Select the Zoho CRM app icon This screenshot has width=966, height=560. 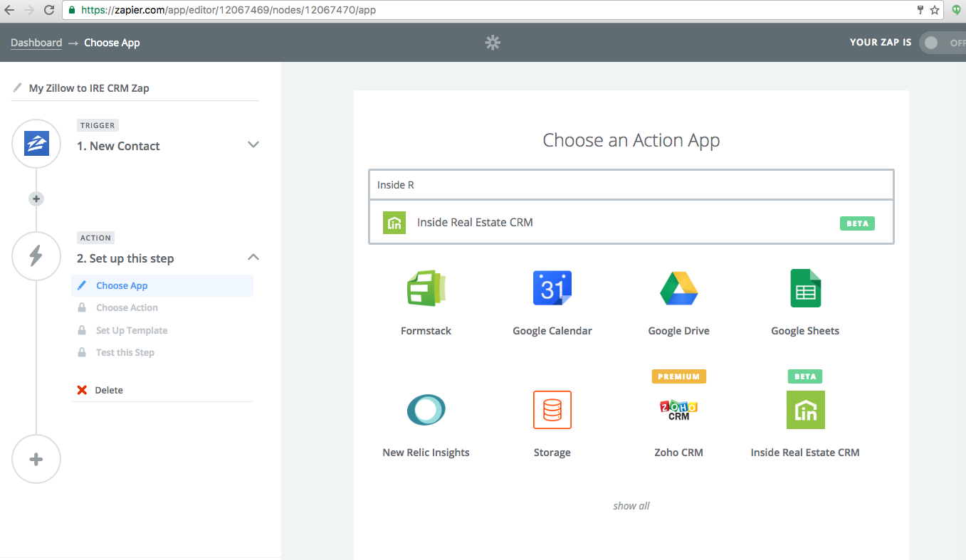click(x=679, y=410)
